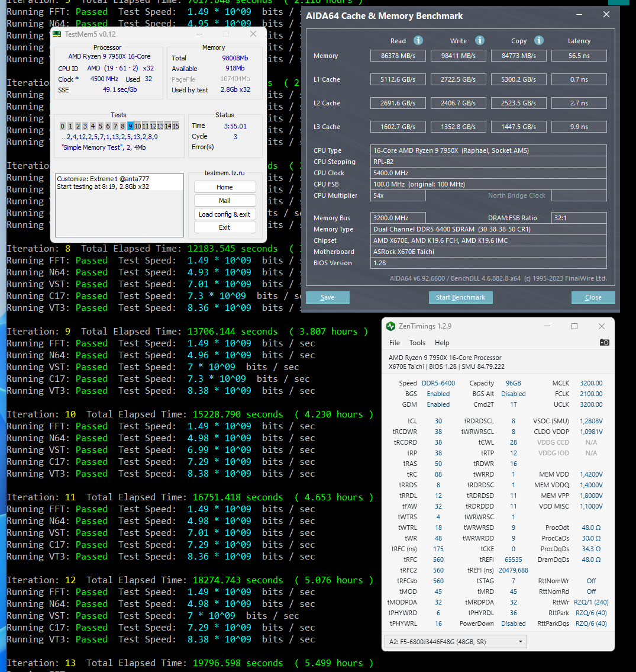636x672 pixels.
Task: Click the Motherboard ASRock X670E Taichi field
Action: click(488, 252)
